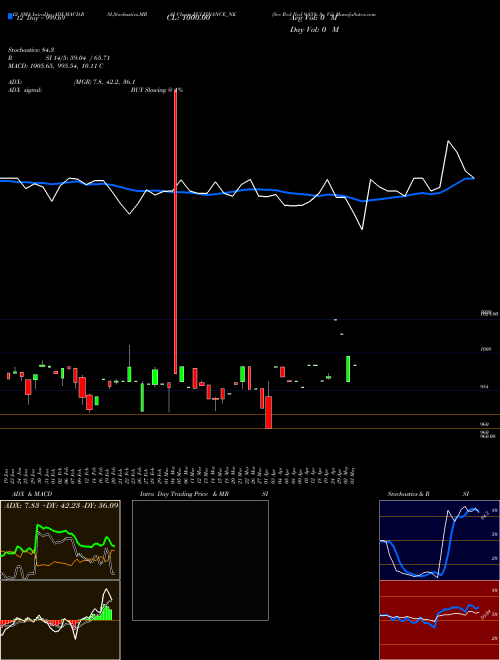Click the 'BUY Slowing' signal text

(148, 90)
